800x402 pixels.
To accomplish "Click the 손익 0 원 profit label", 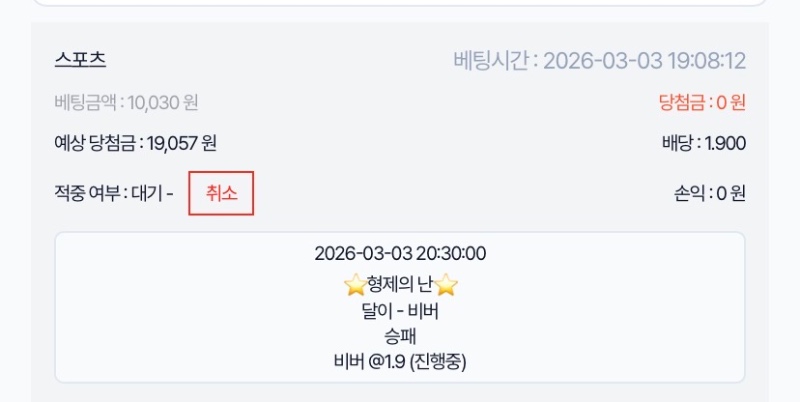I will click(x=710, y=193).
